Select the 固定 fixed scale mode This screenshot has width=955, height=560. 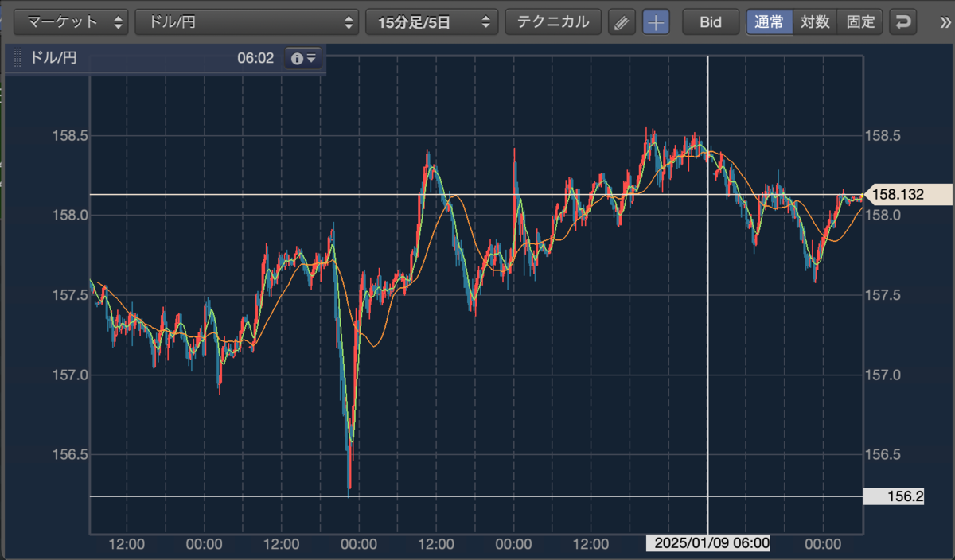point(860,22)
